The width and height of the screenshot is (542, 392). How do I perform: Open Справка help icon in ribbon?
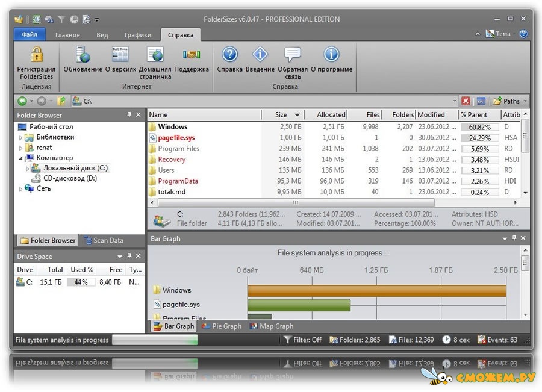(230, 54)
